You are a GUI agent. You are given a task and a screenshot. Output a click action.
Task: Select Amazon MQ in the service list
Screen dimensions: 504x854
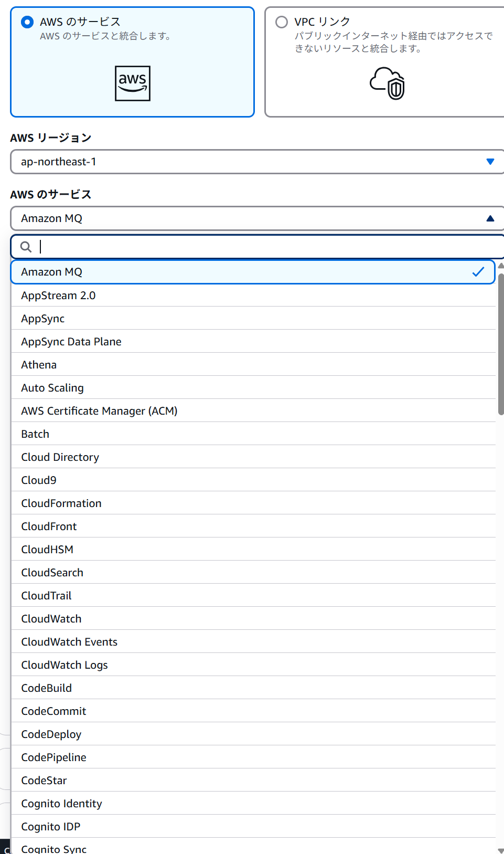(253, 272)
